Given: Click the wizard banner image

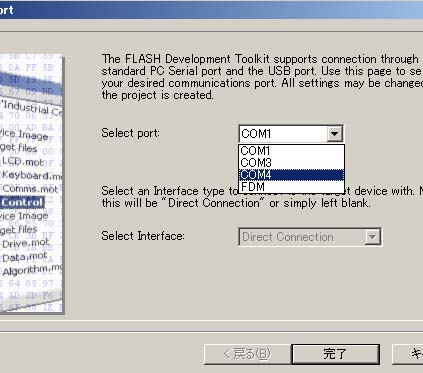Looking at the screenshot, I should [x=31, y=184].
